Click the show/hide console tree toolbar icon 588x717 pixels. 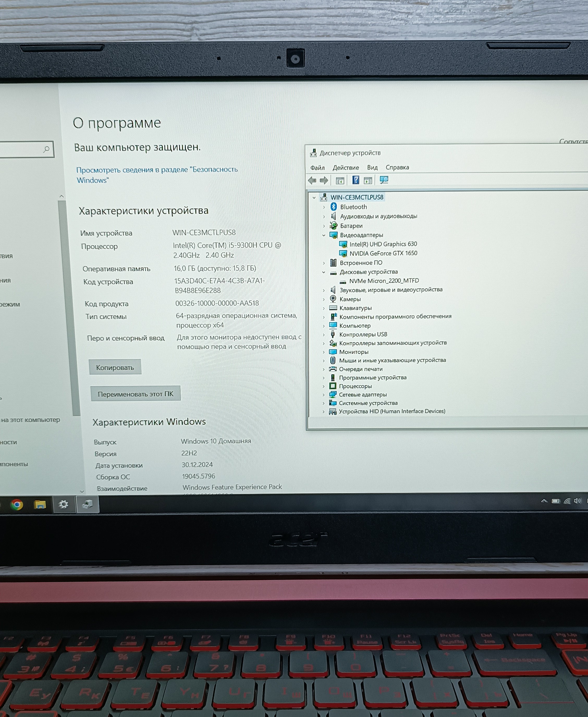point(340,181)
